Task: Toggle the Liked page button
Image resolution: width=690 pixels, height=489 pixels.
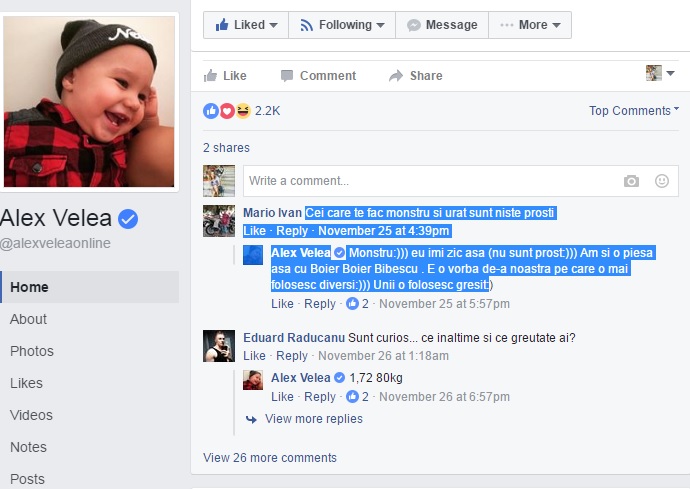Action: (246, 25)
